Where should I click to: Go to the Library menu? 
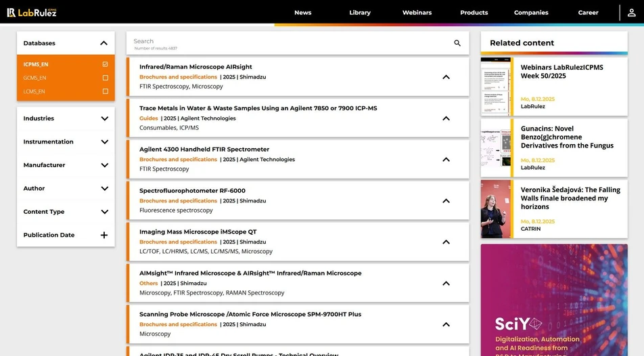(360, 12)
